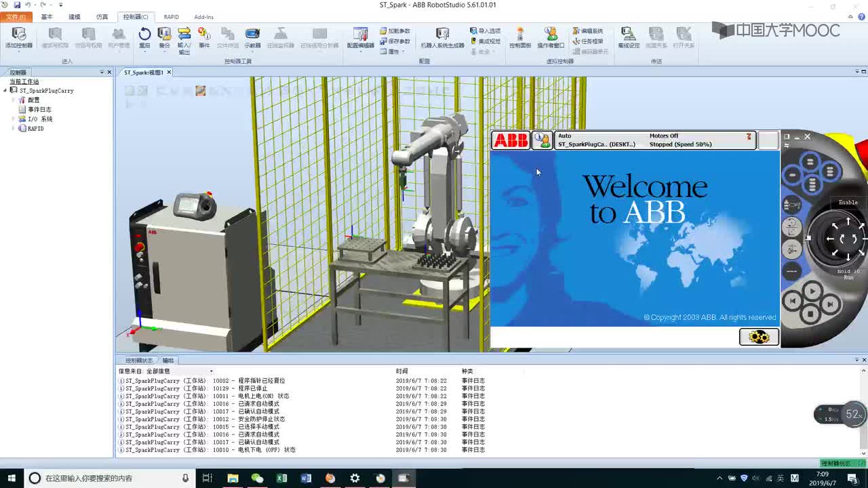Click the 种类 column header in output
The image size is (868, 488).
pos(468,371)
